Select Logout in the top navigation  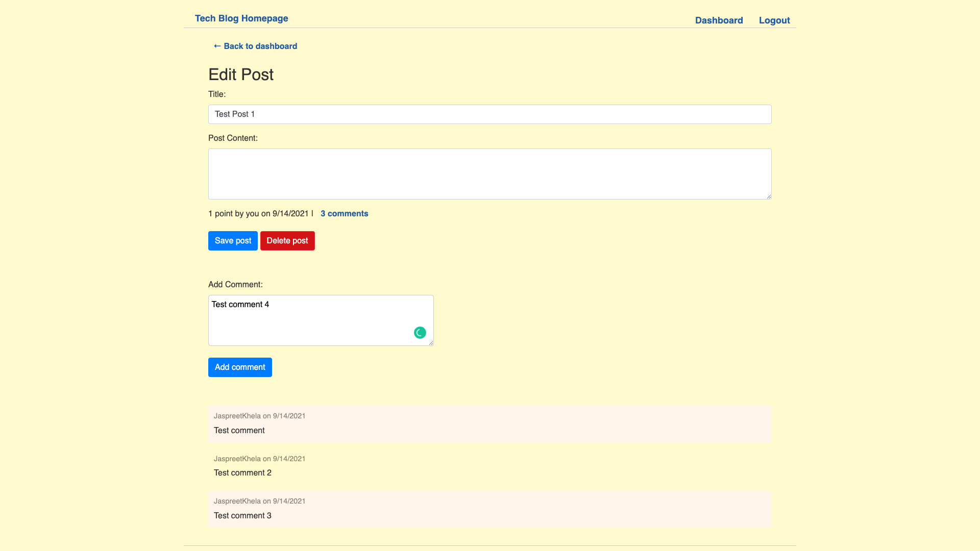(x=774, y=20)
